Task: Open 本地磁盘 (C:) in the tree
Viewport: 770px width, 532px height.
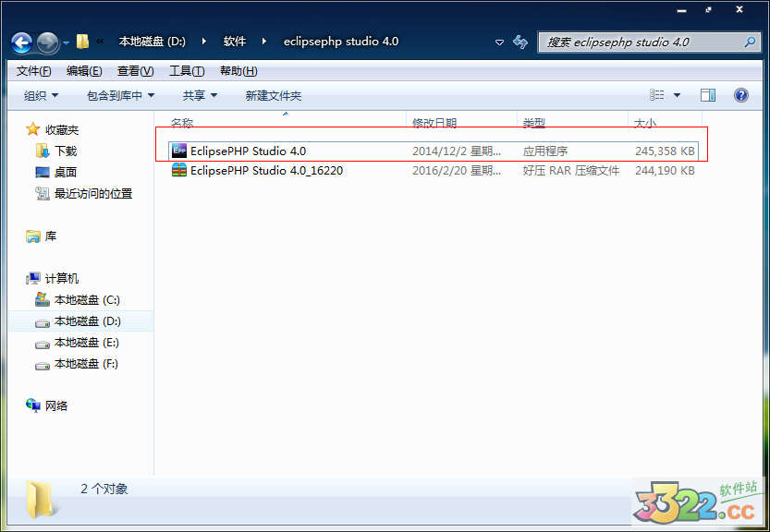Action: click(x=87, y=300)
